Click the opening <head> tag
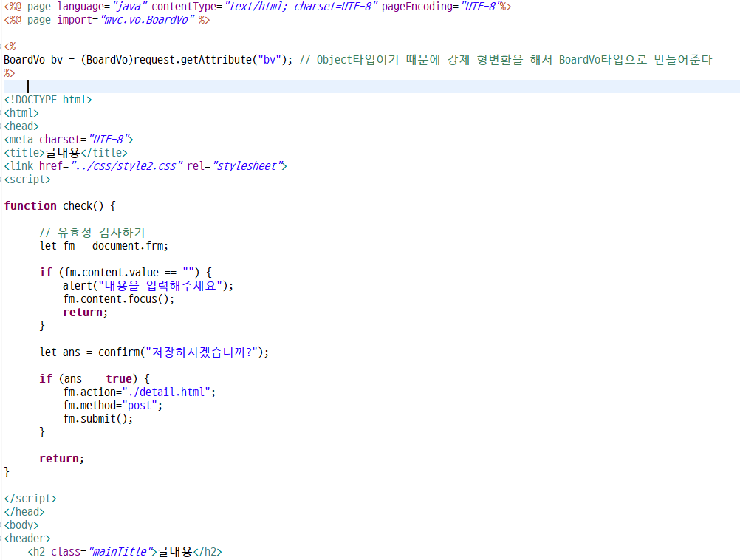The width and height of the screenshot is (740, 560). (x=21, y=126)
